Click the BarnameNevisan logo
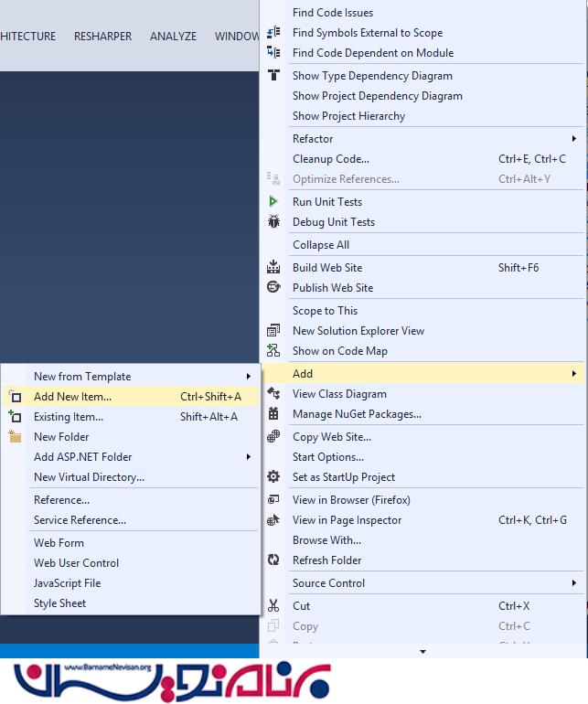Screen dimensions: 588x704 [172, 682]
